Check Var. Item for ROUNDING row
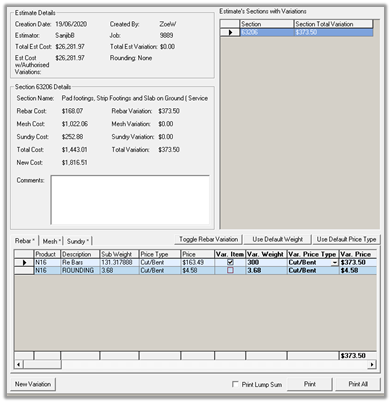Viewport: 391px width, 403px height. (x=230, y=270)
